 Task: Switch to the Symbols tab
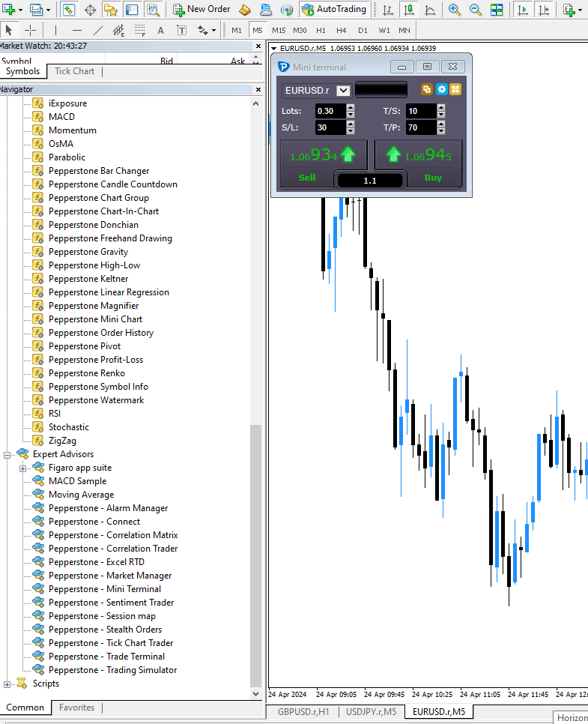tap(22, 71)
